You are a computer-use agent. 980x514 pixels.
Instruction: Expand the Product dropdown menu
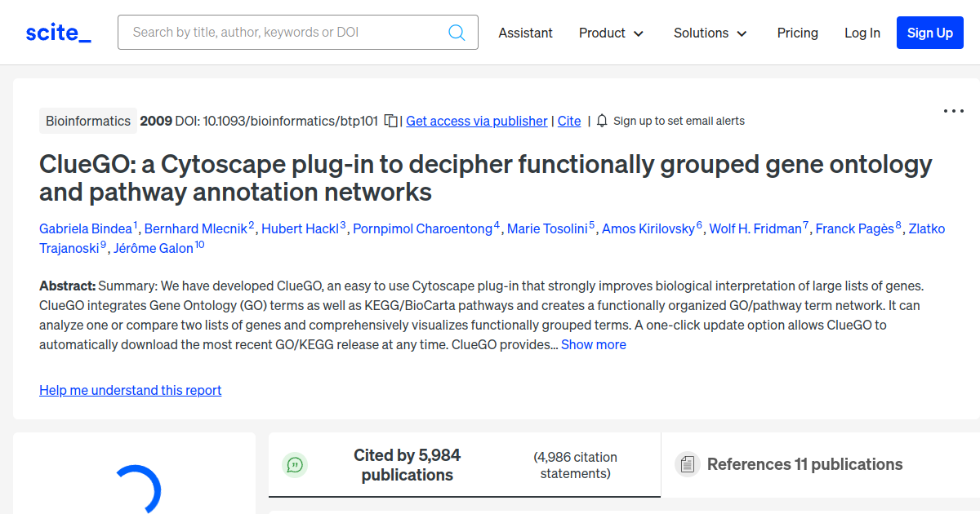point(611,33)
